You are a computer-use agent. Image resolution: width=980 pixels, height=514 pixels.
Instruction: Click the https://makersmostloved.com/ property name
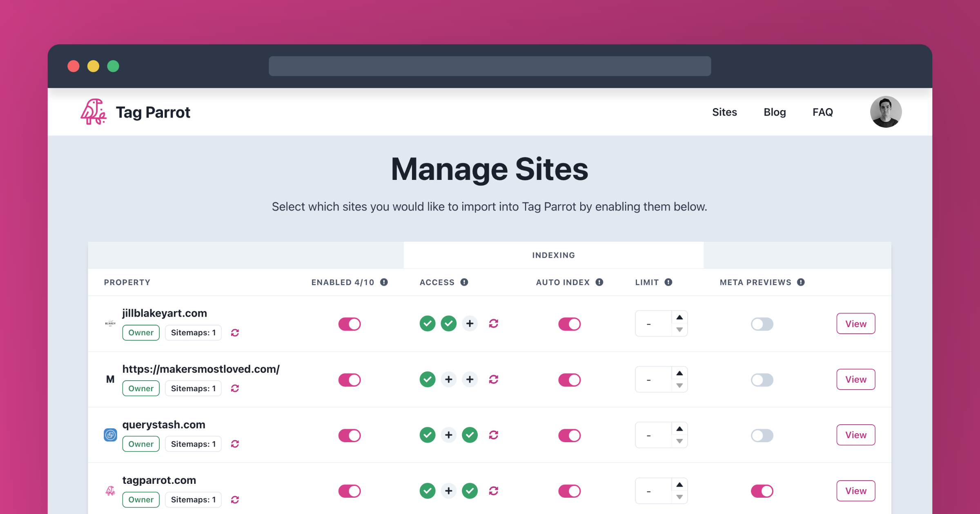click(201, 369)
